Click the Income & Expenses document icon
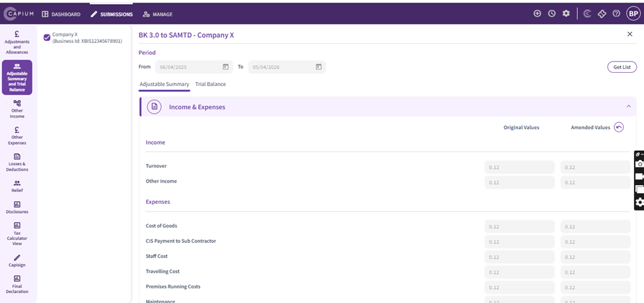644x303 pixels. pyautogui.click(x=154, y=107)
